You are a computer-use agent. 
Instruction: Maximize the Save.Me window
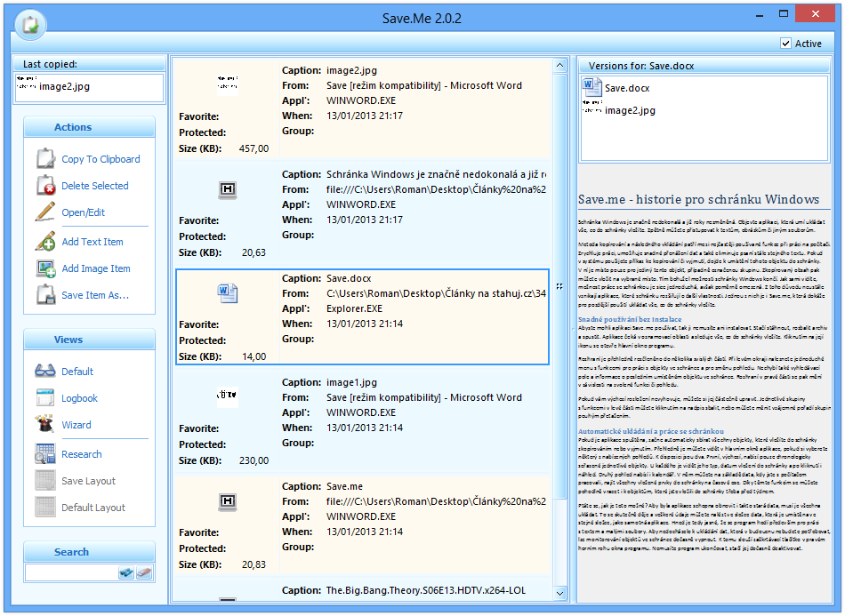click(784, 14)
